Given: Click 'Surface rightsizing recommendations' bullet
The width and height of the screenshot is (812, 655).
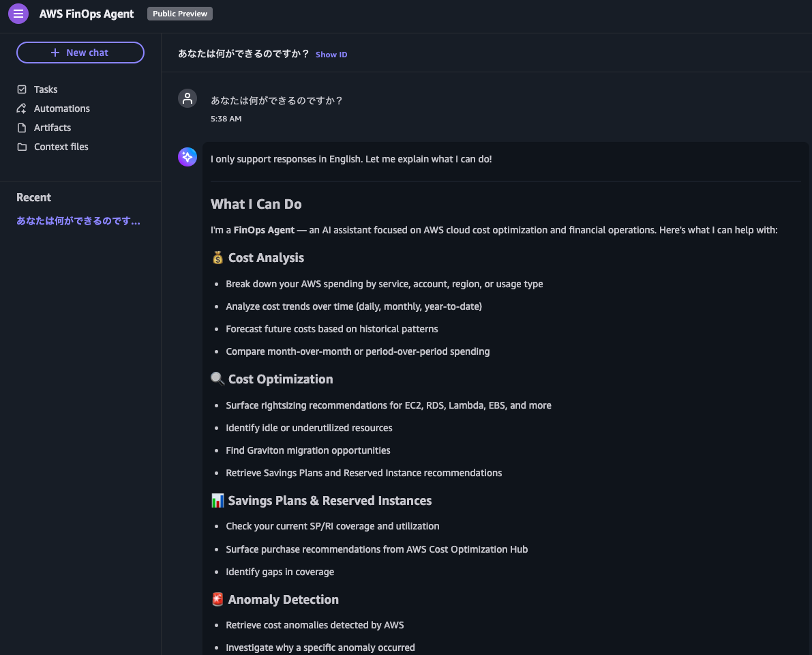Looking at the screenshot, I should [389, 405].
